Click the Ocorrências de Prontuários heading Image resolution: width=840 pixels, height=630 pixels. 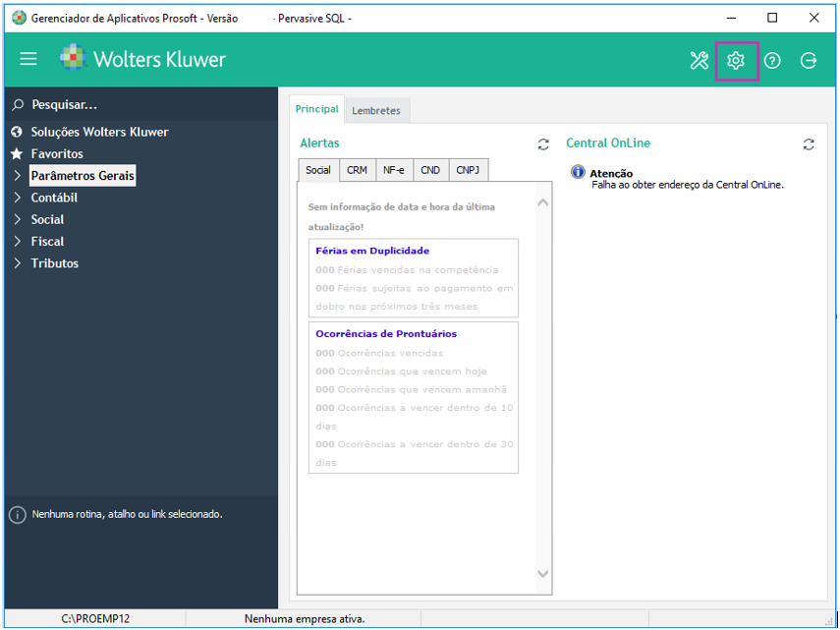coord(386,334)
